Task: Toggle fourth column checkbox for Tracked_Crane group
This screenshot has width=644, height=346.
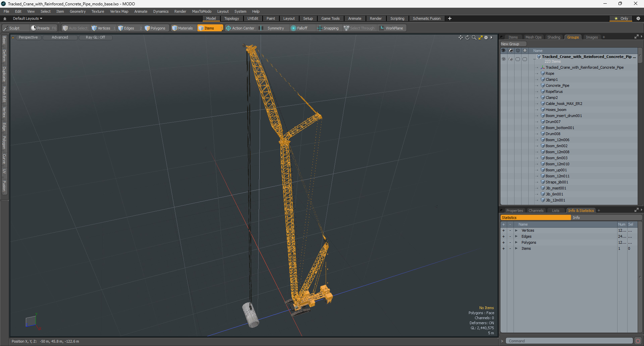Action: tap(525, 59)
